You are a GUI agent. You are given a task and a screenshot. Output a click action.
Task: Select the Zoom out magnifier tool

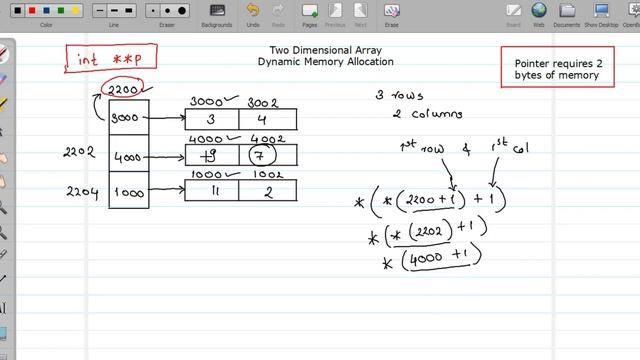pyautogui.click(x=3, y=233)
